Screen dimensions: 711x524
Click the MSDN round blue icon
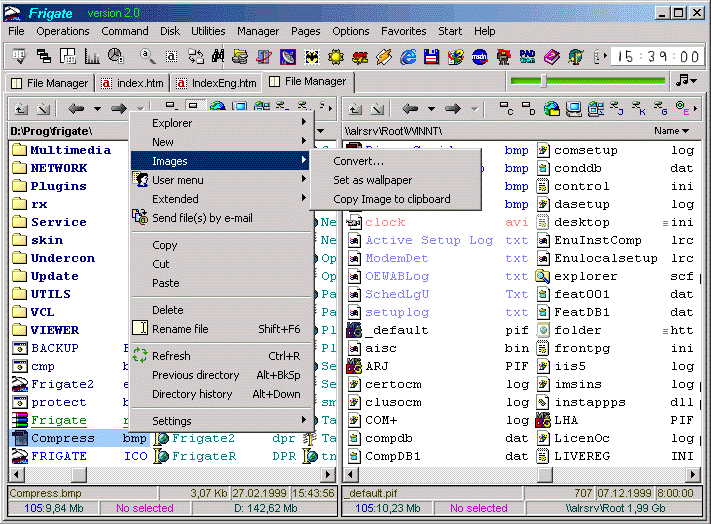click(x=480, y=57)
